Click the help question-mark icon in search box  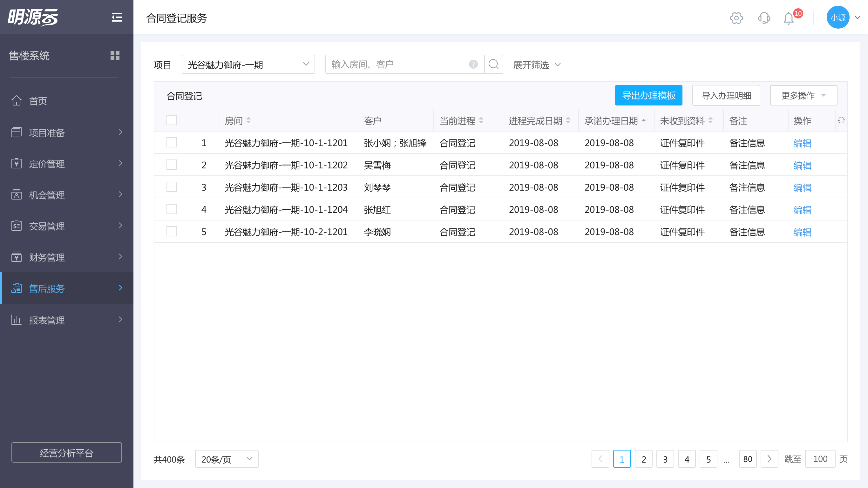[473, 64]
